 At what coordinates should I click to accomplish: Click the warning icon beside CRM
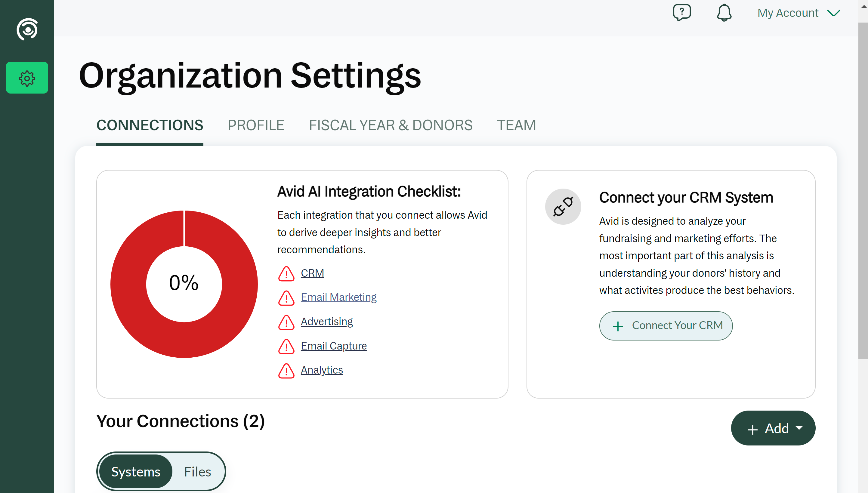(x=286, y=274)
